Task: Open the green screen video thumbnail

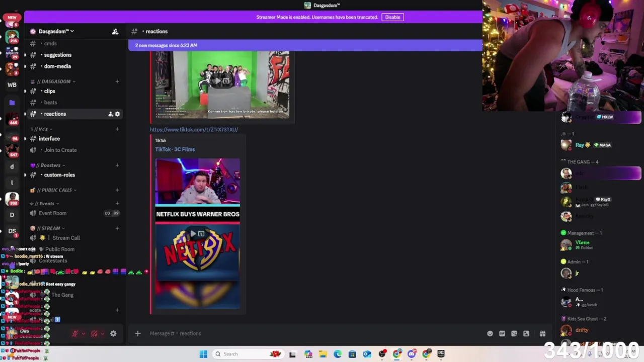Action: click(x=222, y=84)
